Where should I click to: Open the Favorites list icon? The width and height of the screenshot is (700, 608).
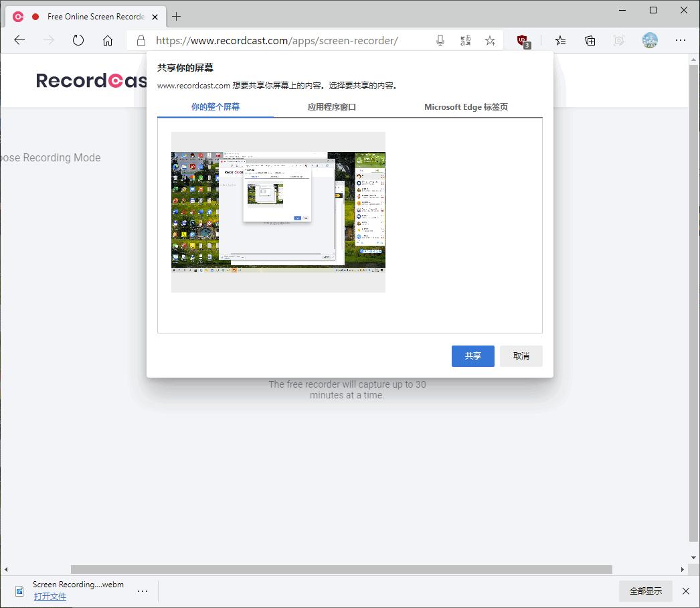[560, 41]
